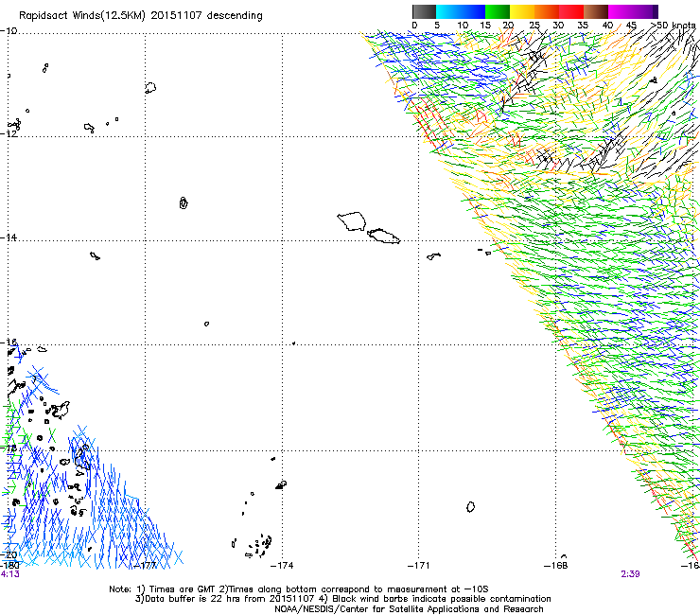
Task: Click the '-10' latitude label
Action: (9, 31)
